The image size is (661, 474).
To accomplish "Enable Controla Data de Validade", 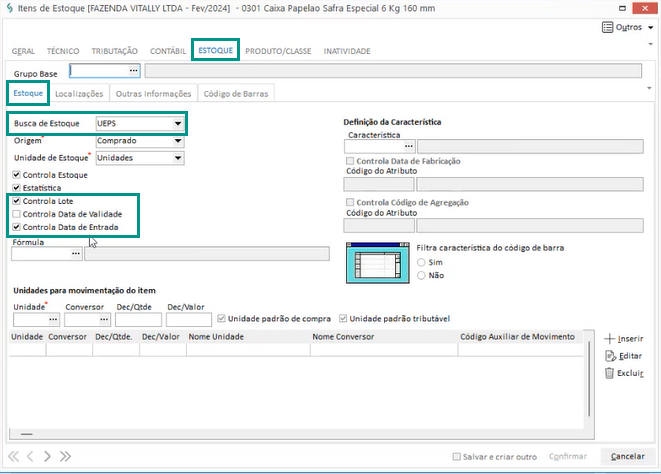I will 16,214.
